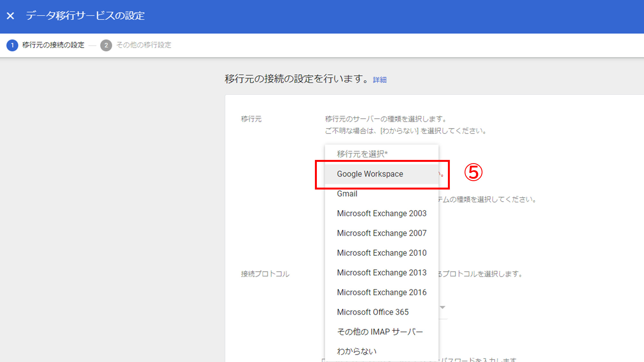Image resolution: width=644 pixels, height=362 pixels.
Task: Pick Microsoft Exchange 2003 option
Action: [382, 213]
